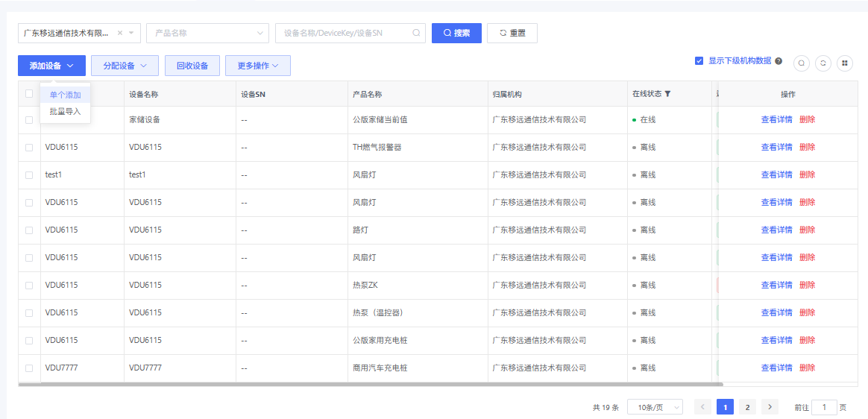
Task: Click the round refresh icon above table
Action: [x=823, y=63]
